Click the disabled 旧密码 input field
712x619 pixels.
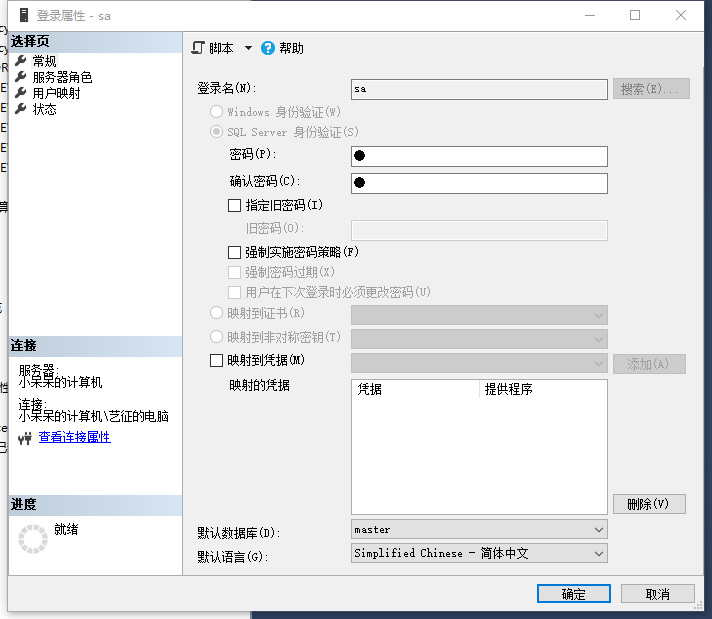479,230
